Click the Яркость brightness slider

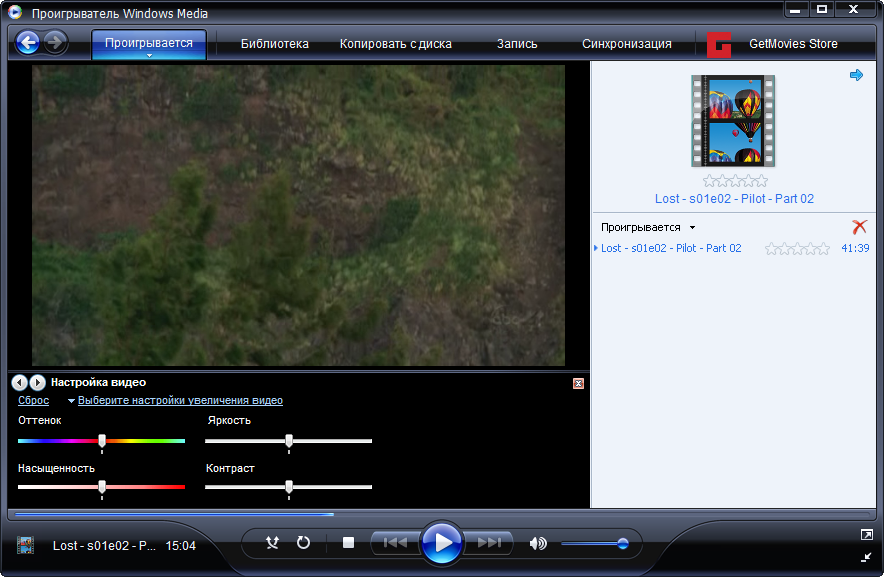(x=289, y=441)
